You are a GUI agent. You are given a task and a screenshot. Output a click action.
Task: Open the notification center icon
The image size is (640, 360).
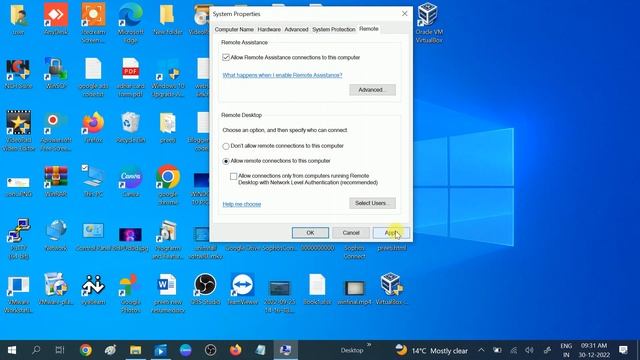[x=623, y=350]
